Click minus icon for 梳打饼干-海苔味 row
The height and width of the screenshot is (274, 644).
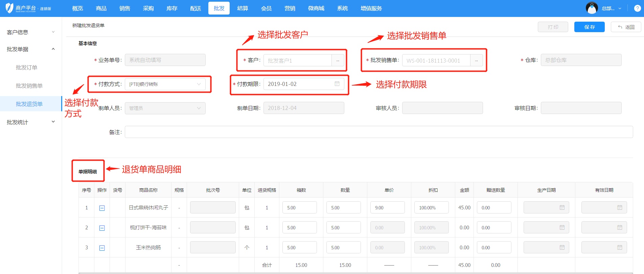(x=102, y=228)
